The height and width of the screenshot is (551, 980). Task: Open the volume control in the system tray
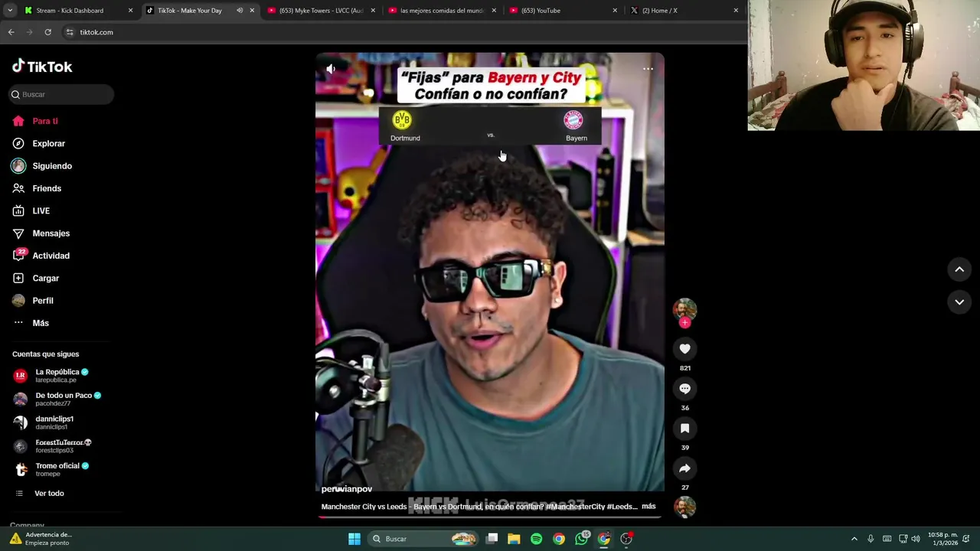pyautogui.click(x=916, y=539)
